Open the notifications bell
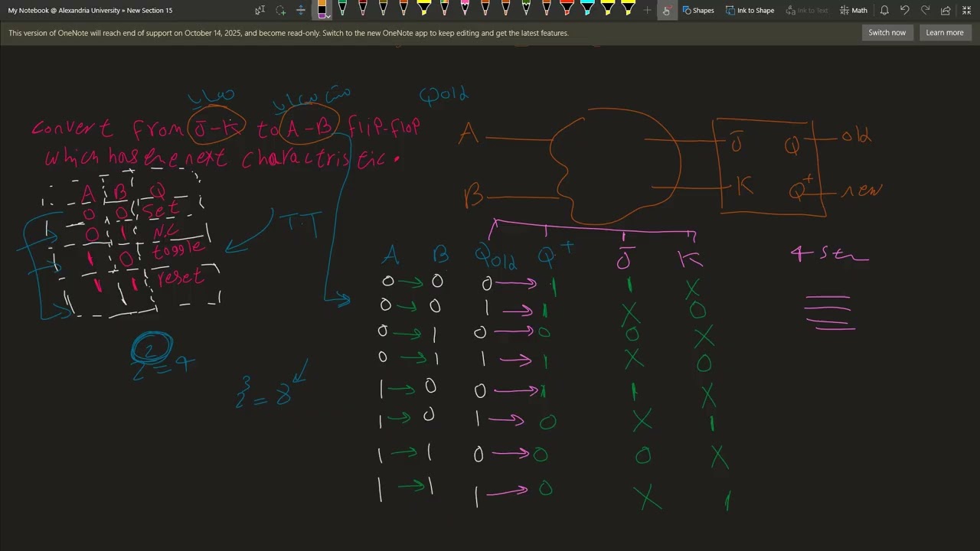980x551 pixels. [x=884, y=10]
